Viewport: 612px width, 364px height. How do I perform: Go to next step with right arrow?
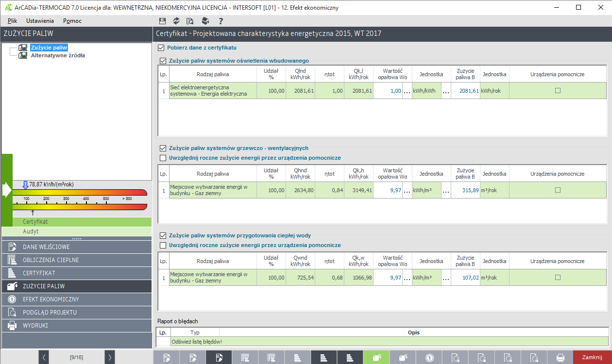tap(110, 357)
